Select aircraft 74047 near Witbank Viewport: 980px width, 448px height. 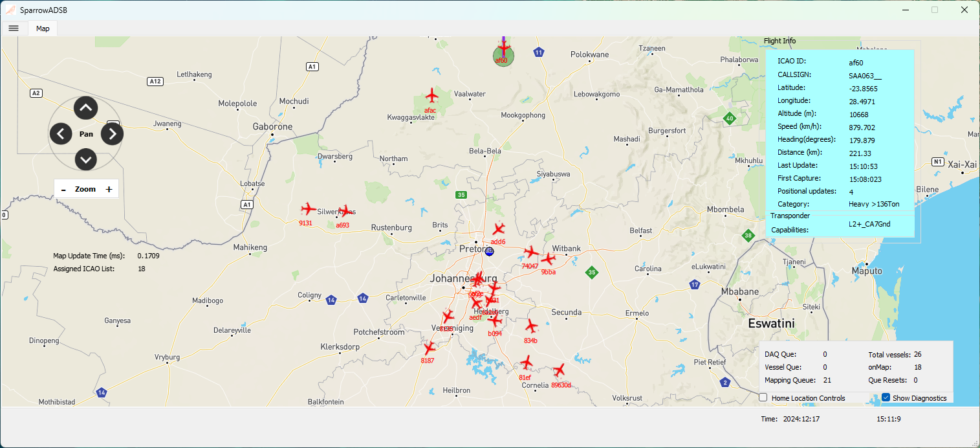click(x=531, y=252)
